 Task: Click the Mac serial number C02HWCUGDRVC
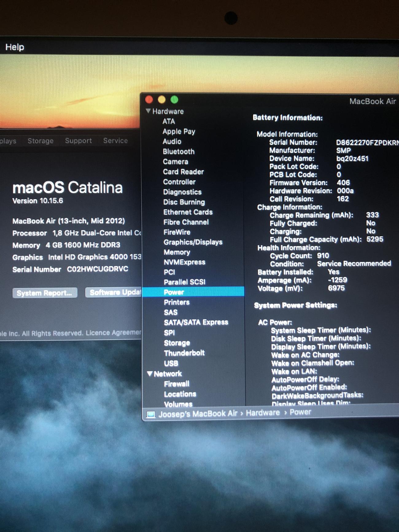(98, 269)
